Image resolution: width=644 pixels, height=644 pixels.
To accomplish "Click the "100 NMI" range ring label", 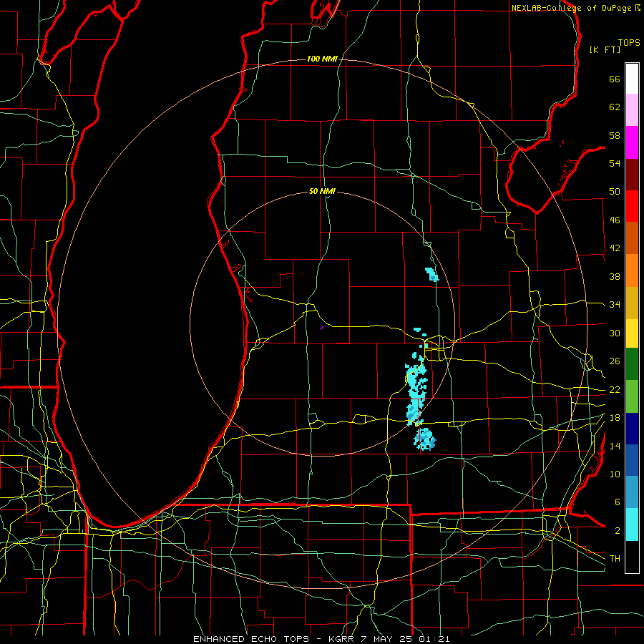I will point(323,59).
